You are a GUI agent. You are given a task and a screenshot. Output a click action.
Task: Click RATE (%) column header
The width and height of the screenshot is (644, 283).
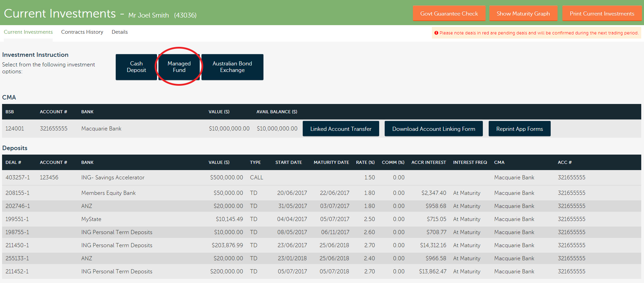pyautogui.click(x=365, y=162)
